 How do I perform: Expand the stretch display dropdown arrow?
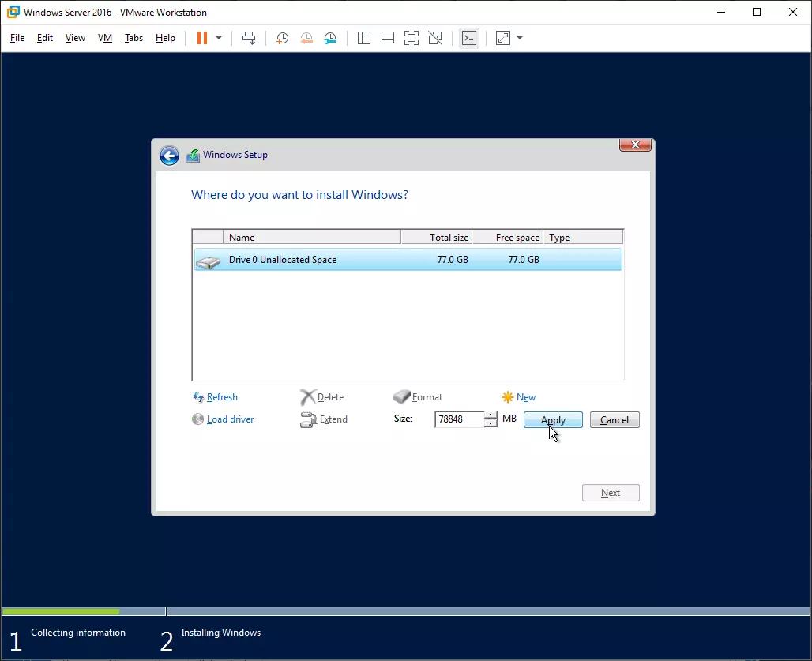[x=520, y=38]
